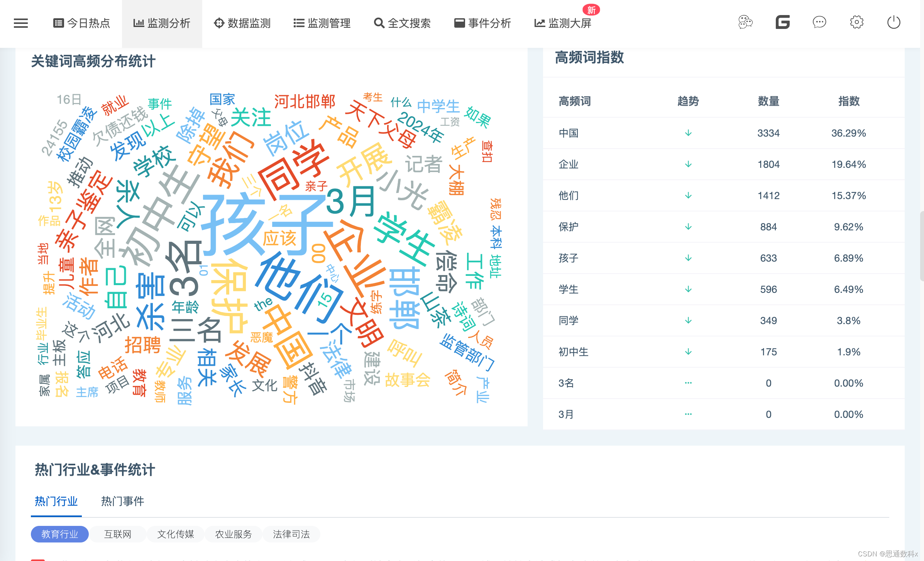The image size is (924, 561).
Task: Click the WeChat icon in header
Action: [x=745, y=22]
